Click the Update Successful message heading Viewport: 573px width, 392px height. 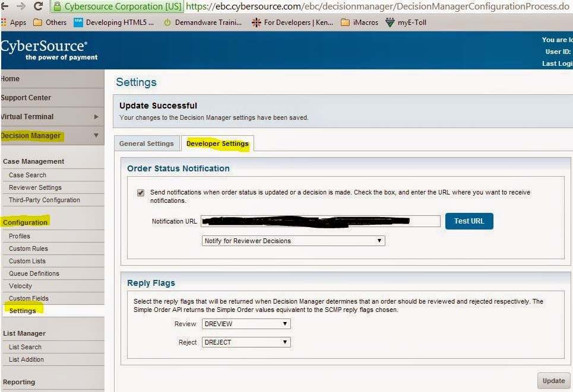pyautogui.click(x=158, y=106)
